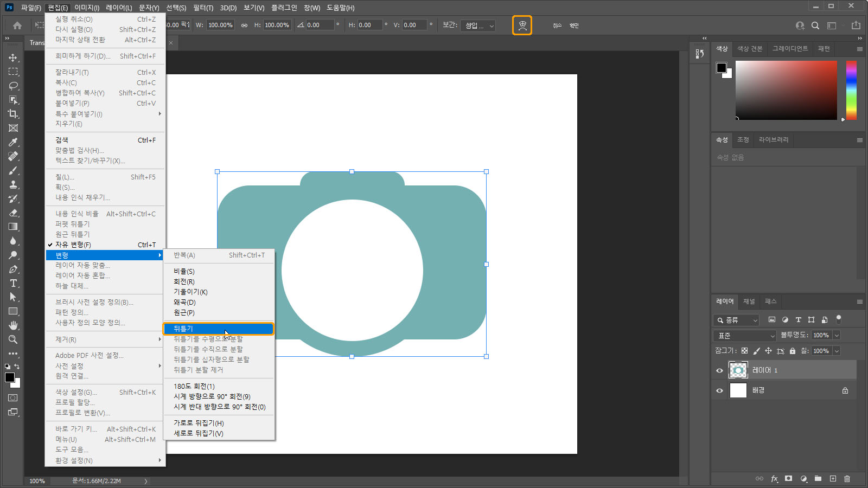The image size is (868, 488).
Task: Click the width W percentage field
Action: coord(220,25)
